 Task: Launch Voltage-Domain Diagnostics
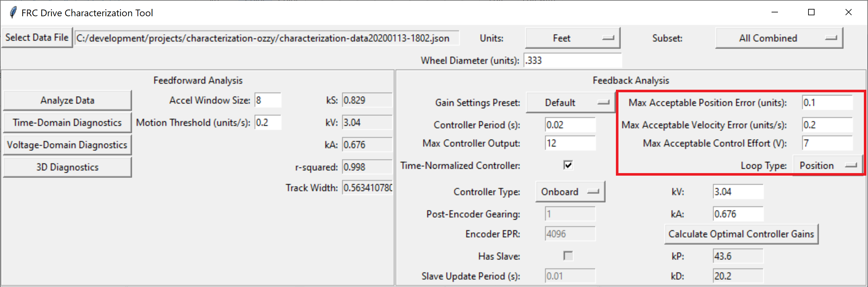(67, 145)
